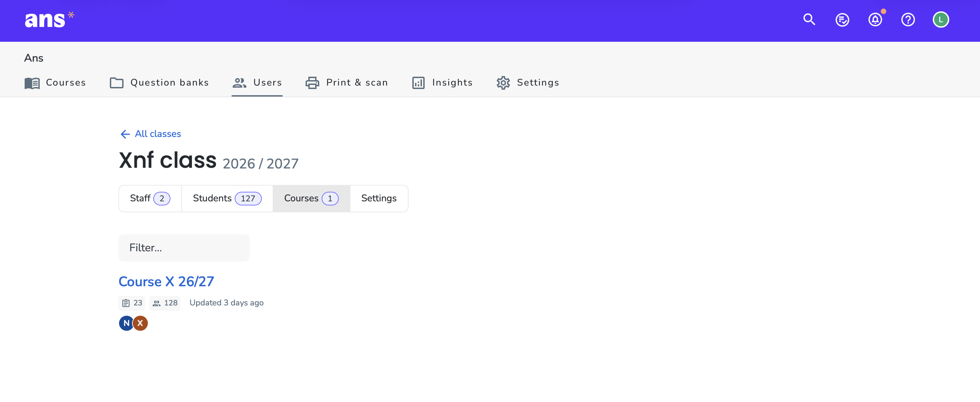The height and width of the screenshot is (402, 980).
Task: Click the ans logo in header
Action: point(49,20)
